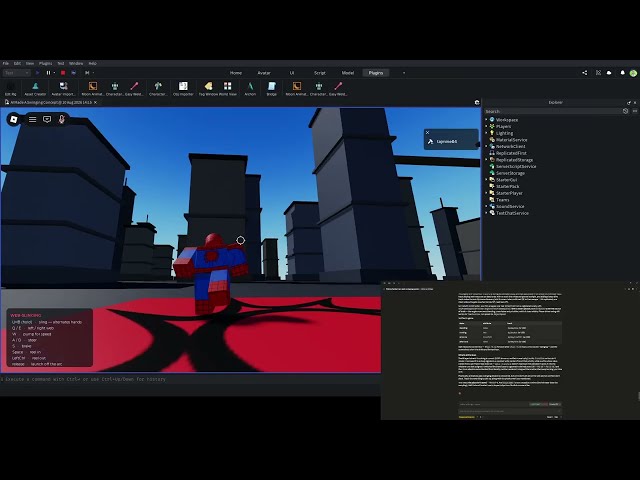640x480 pixels.
Task: Open the World View plugin
Action: tap(228, 88)
